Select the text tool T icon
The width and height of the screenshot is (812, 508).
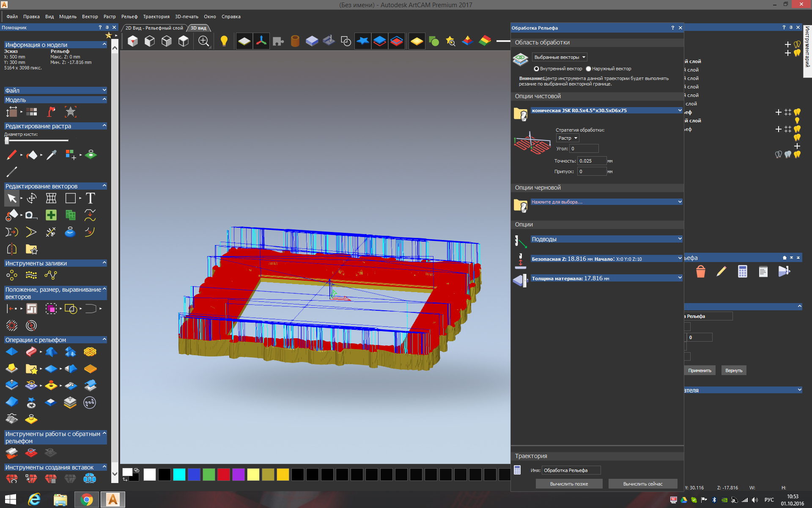[x=90, y=198]
